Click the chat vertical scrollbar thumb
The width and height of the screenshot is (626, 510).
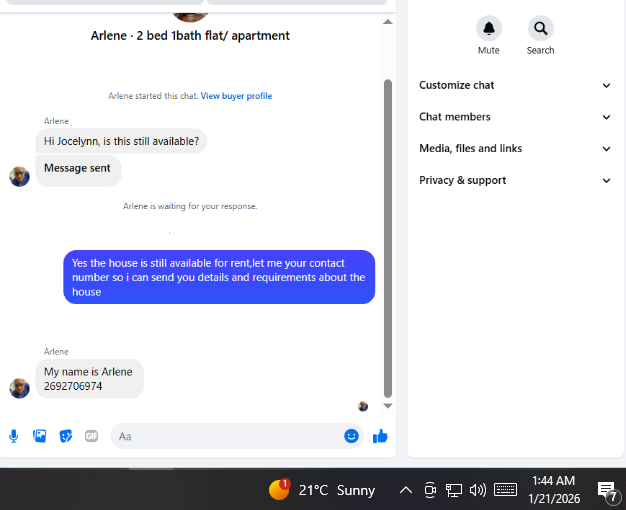(388, 238)
